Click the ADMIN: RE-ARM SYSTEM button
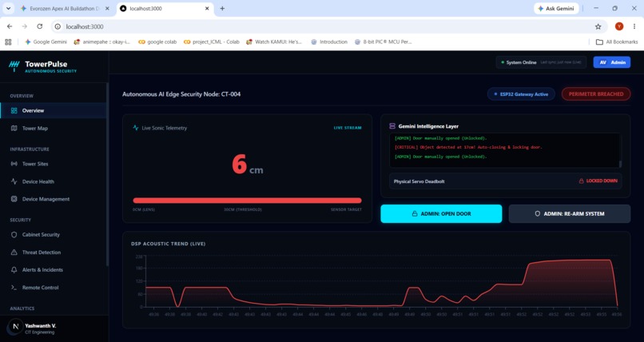644x342 pixels. 569,213
